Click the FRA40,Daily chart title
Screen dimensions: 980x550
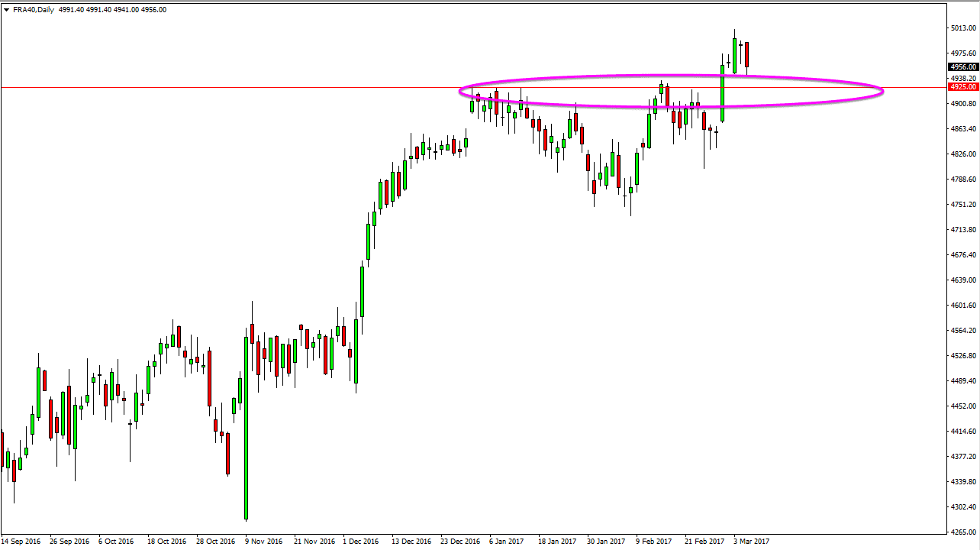coord(34,10)
